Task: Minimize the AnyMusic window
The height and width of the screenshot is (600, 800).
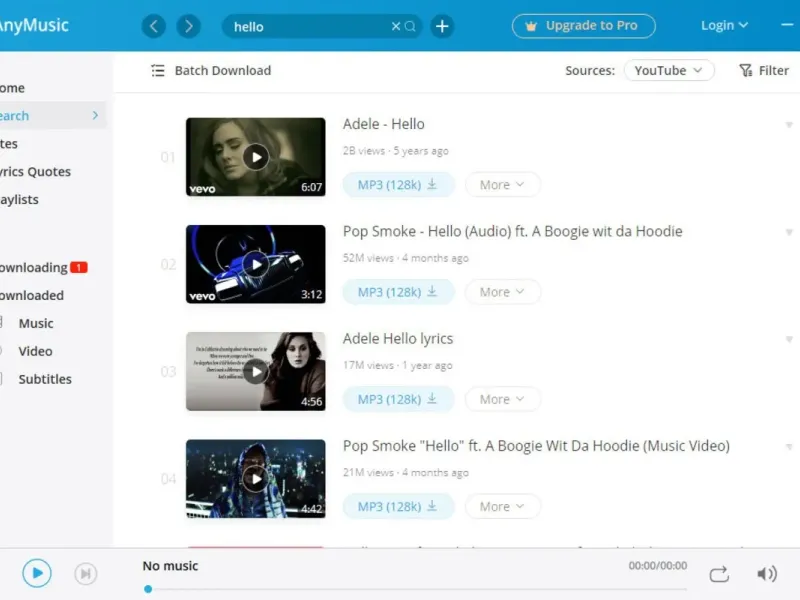Action: click(x=787, y=24)
